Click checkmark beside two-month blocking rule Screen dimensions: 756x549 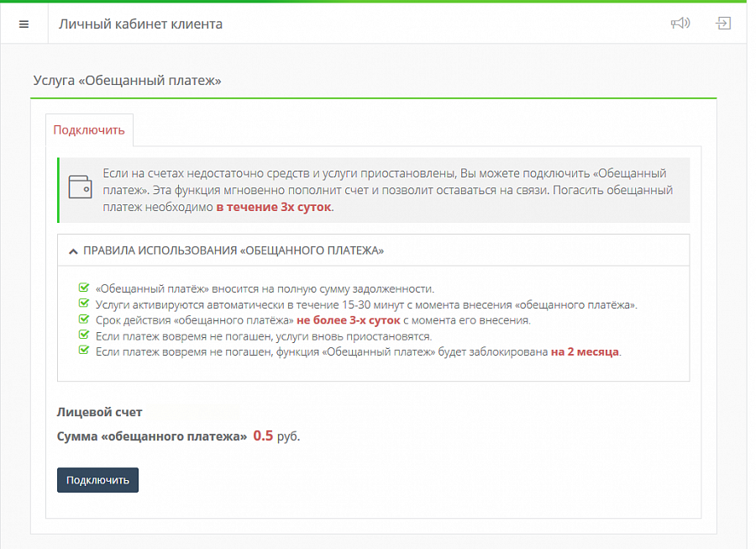(83, 351)
